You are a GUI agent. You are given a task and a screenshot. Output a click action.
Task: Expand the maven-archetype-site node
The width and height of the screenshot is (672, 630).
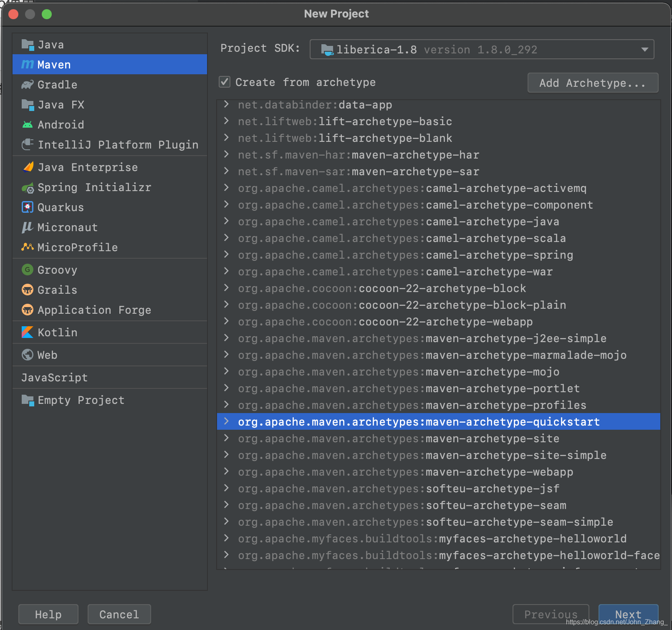coord(226,438)
